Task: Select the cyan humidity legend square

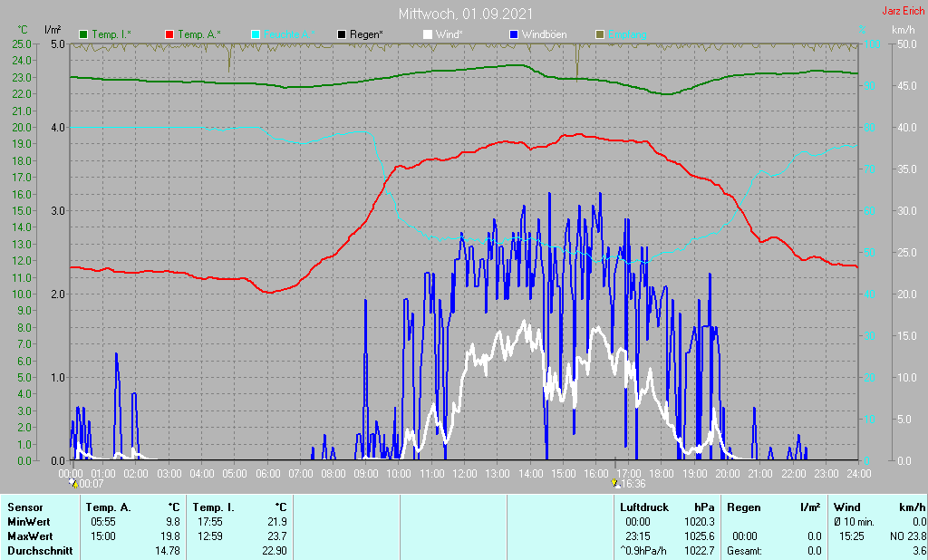Action: pos(256,34)
